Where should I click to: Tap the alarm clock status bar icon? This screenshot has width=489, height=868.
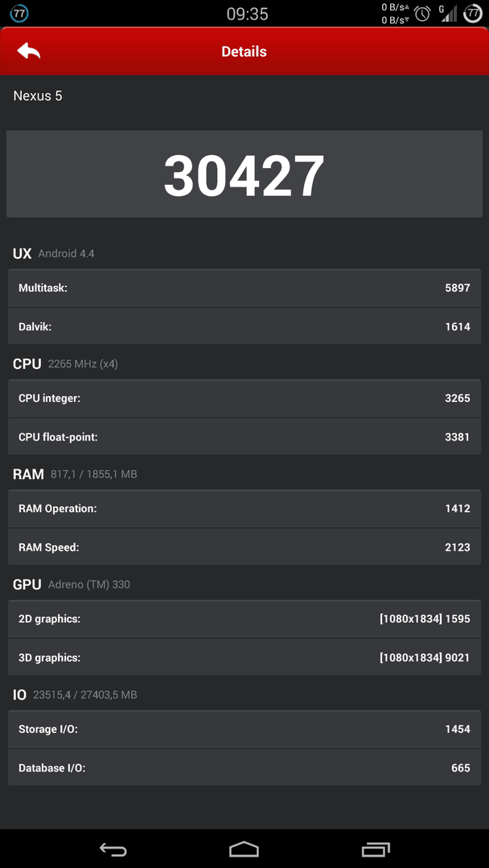click(x=422, y=14)
